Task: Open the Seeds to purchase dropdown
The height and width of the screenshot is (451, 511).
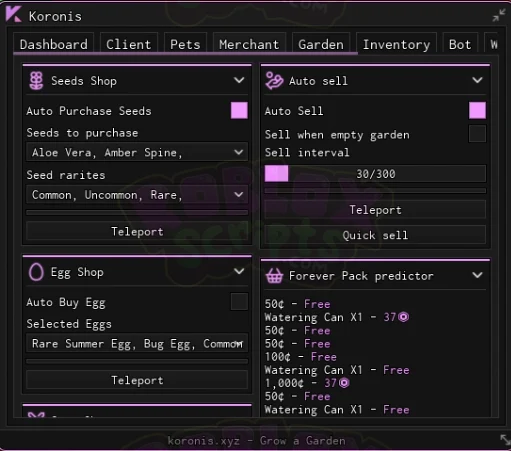Action: [x=137, y=153]
